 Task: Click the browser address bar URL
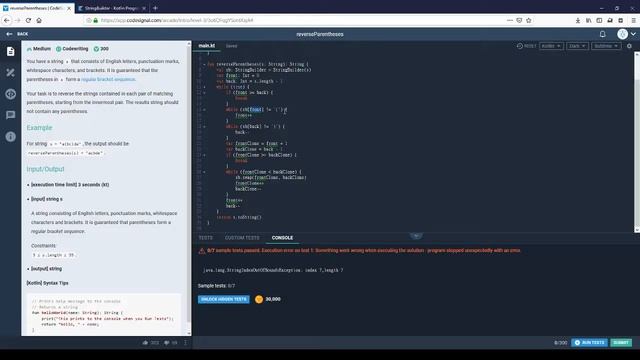click(x=177, y=20)
